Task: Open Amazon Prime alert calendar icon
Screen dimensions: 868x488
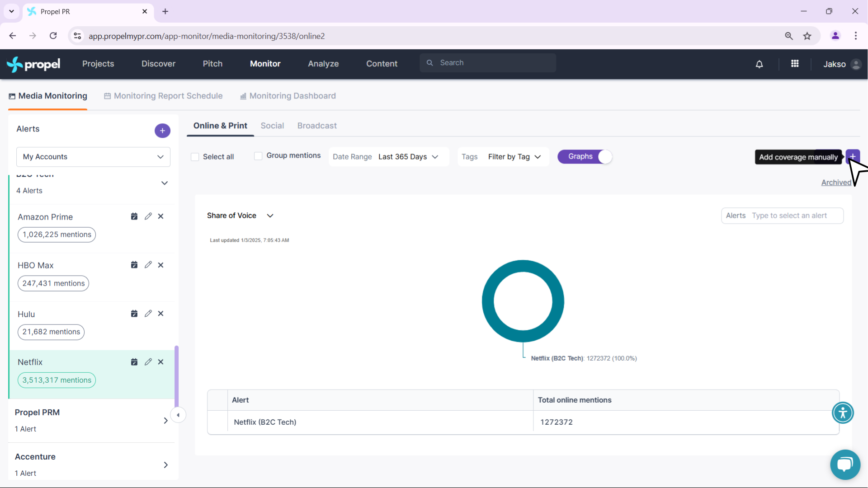Action: 134,216
